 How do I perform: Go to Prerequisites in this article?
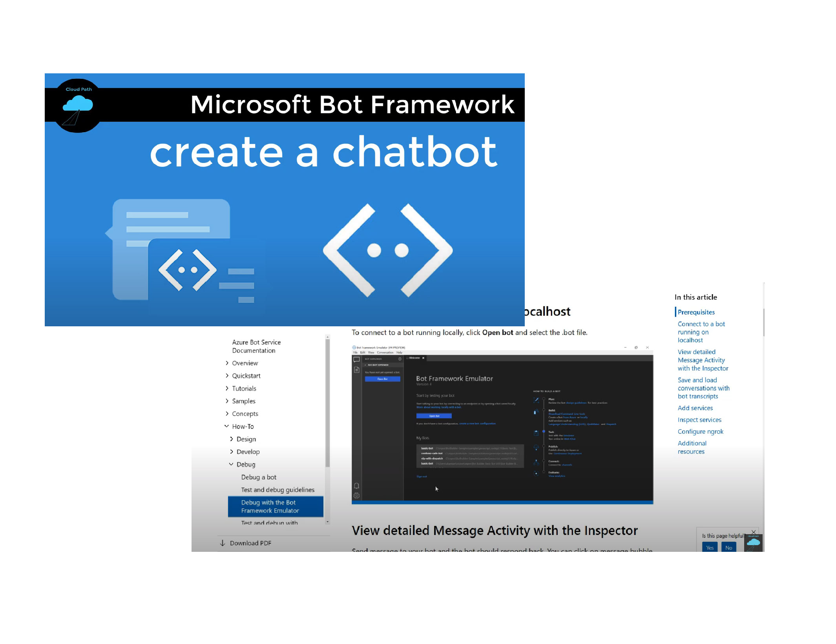pos(696,312)
